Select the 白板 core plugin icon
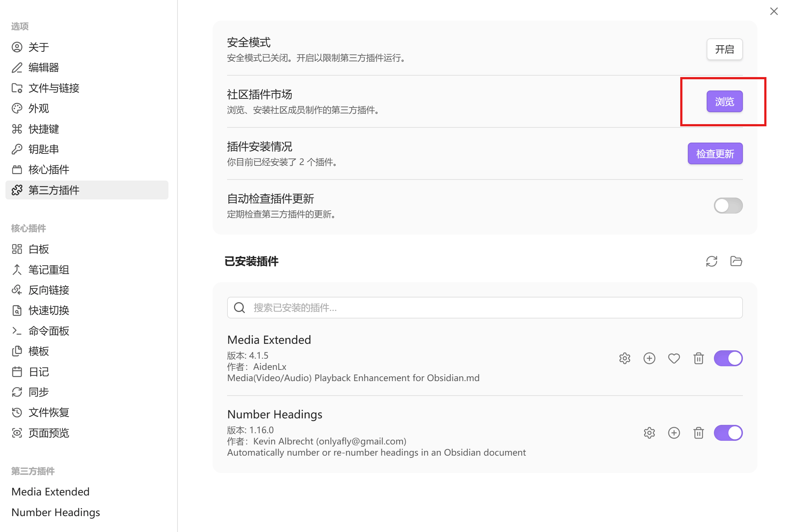 pyautogui.click(x=17, y=249)
